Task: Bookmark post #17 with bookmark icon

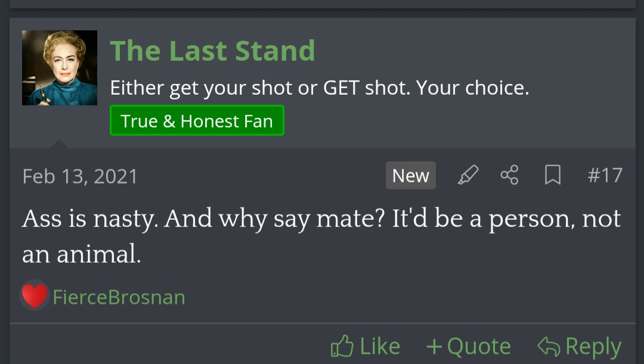Action: pos(553,175)
